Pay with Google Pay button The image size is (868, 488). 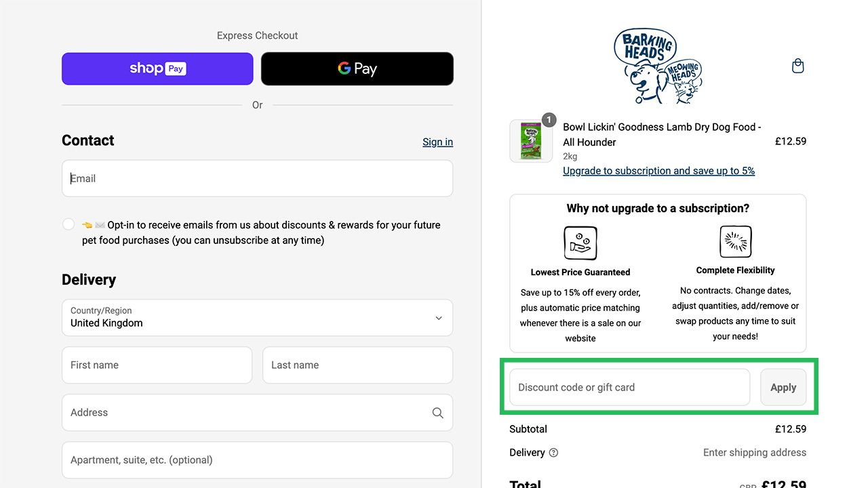(357, 68)
